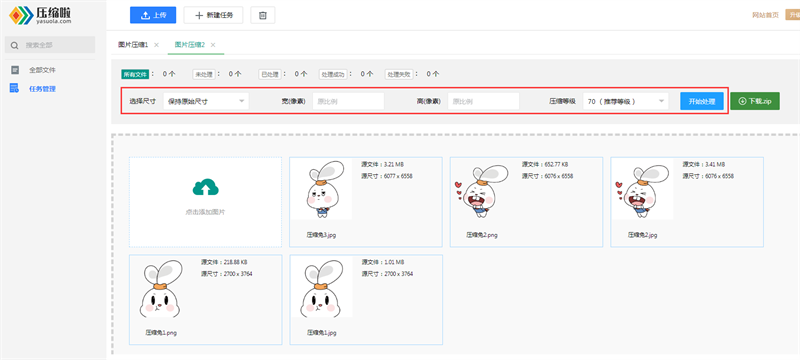
Task: Click the 点击添加图片 text
Action: (205, 212)
